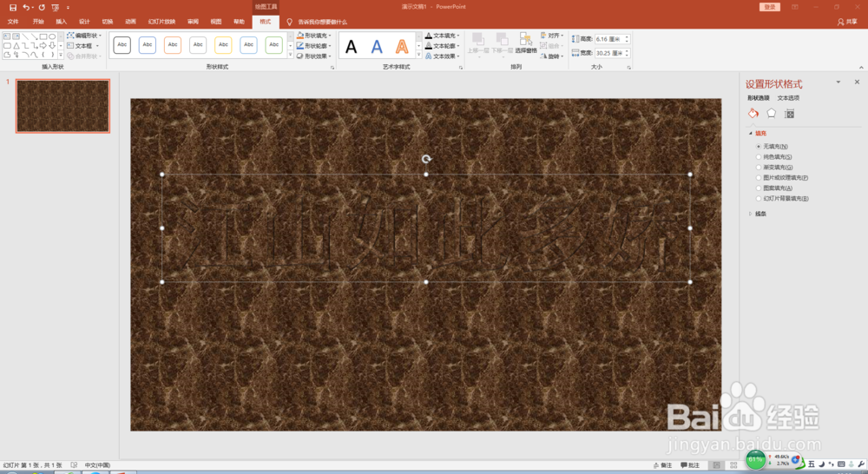Select the rectangle shape in the shapes gallery
This screenshot has width=868, height=474.
(43, 36)
